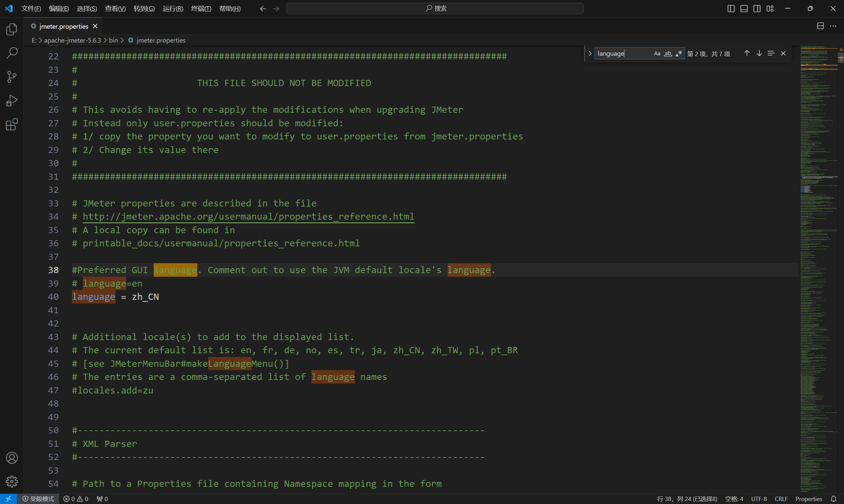Open the 帮助(H) menu
The image size is (844, 504).
coord(230,9)
